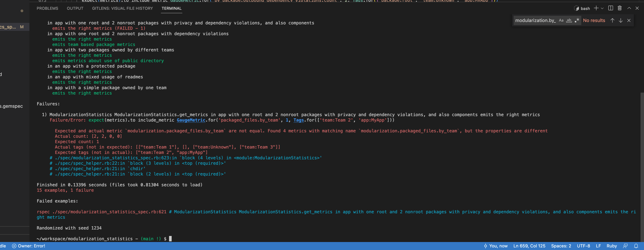Maximize the panel with the up chevron
The width and height of the screenshot is (644, 250).
pyautogui.click(x=629, y=8)
